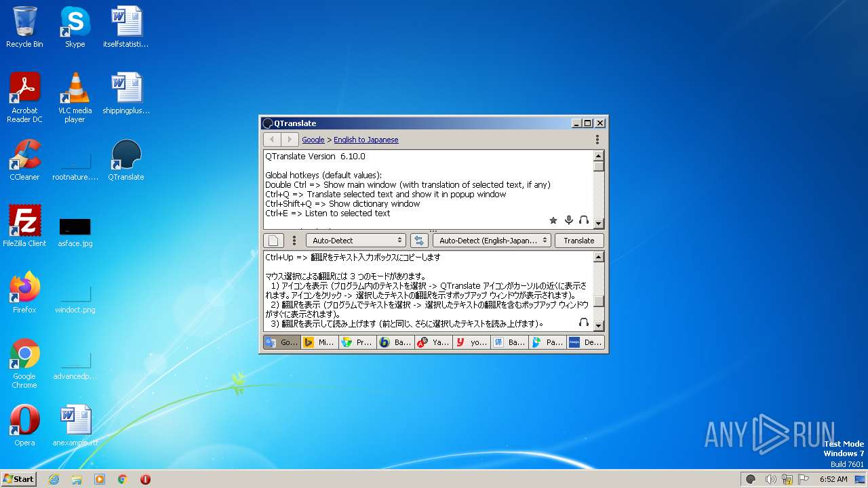Select the Acrobat Reader DC shortcut
Image resolution: width=868 pixels, height=488 pixels.
tap(24, 98)
